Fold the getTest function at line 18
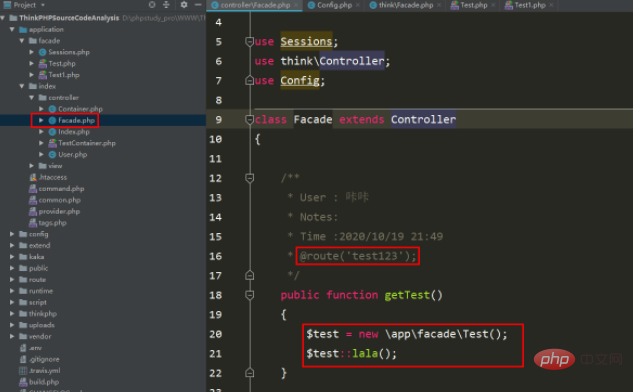The height and width of the screenshot is (392, 633). pyautogui.click(x=249, y=295)
